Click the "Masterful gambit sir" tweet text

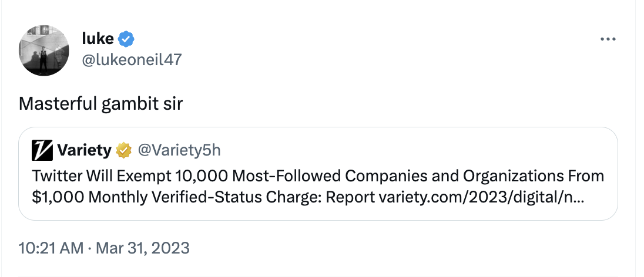pyautogui.click(x=101, y=104)
